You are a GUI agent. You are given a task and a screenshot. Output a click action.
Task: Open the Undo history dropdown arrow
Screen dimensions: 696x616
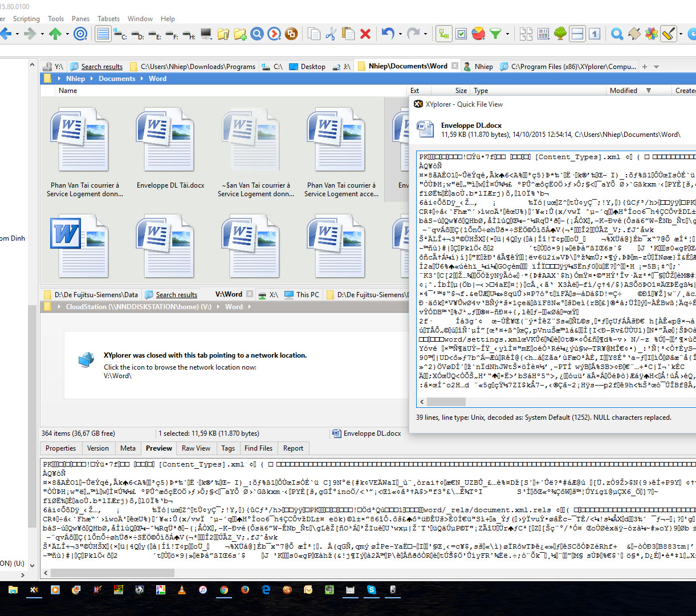click(400, 35)
